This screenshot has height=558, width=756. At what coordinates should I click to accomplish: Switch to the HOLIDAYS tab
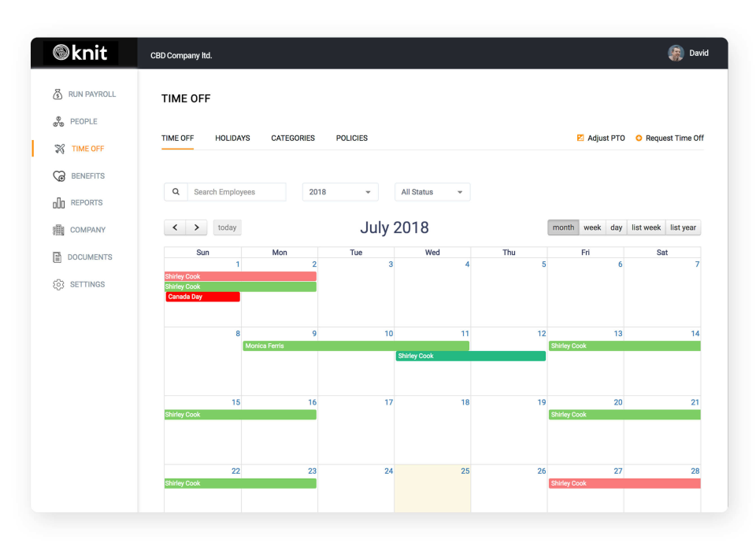pos(232,138)
